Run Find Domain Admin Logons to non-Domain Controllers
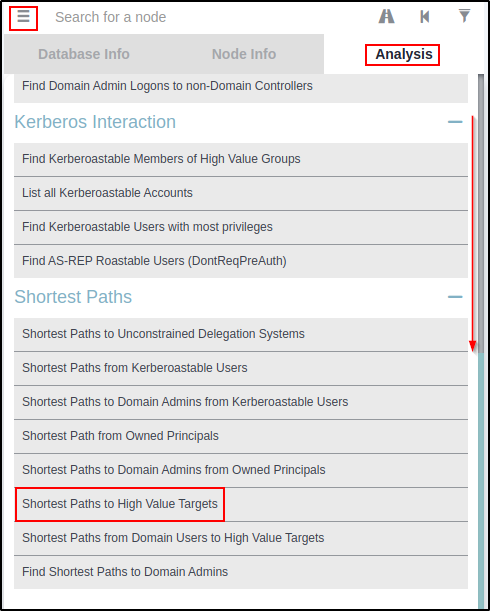 tap(241, 88)
